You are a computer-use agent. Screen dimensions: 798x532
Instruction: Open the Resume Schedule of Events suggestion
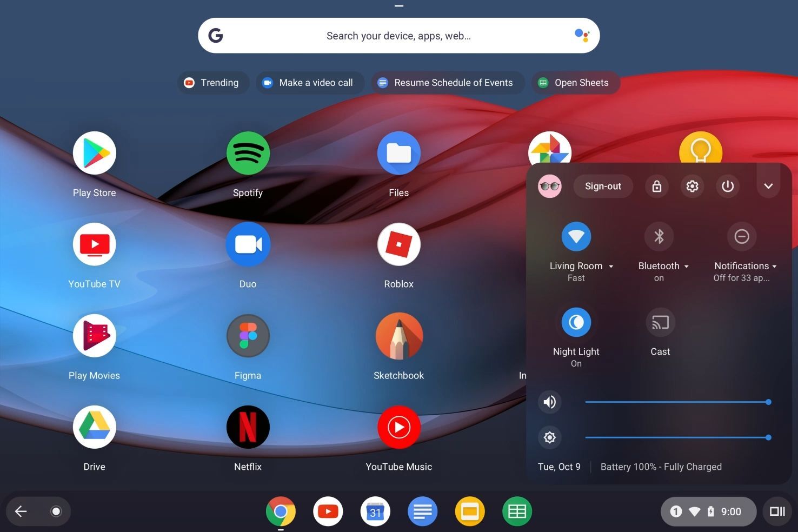point(448,82)
